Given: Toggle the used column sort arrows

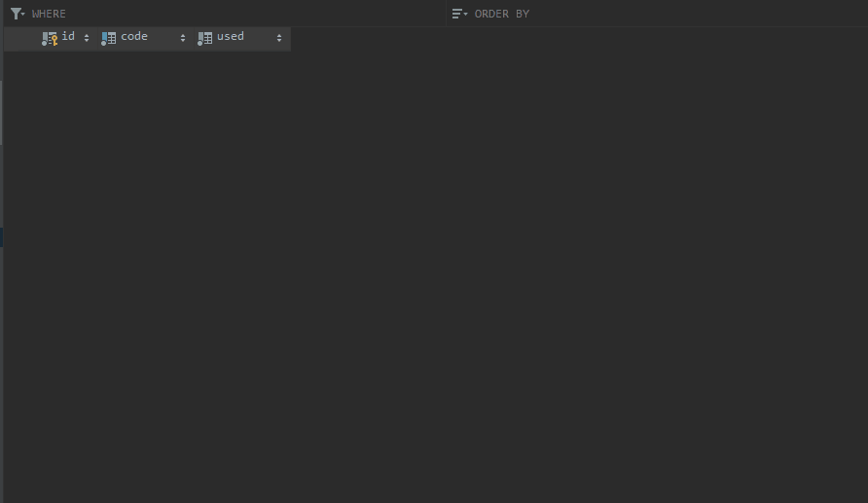Looking at the screenshot, I should pos(279,38).
